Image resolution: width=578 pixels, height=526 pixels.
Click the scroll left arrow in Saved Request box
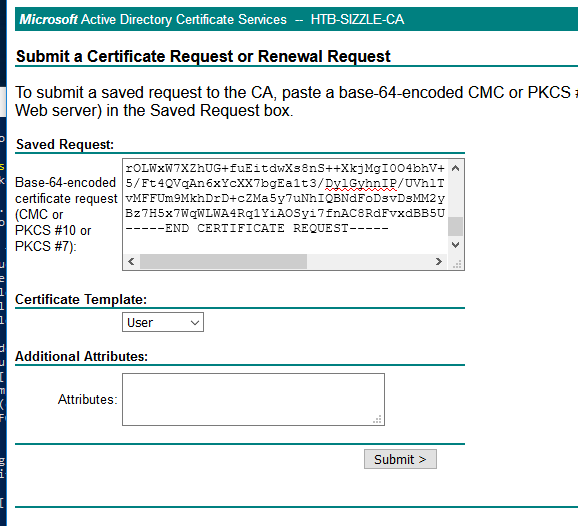pos(131,261)
